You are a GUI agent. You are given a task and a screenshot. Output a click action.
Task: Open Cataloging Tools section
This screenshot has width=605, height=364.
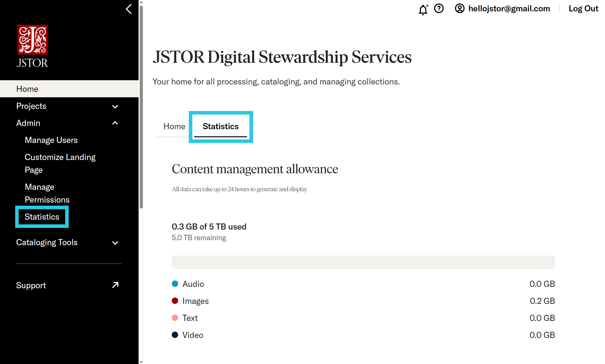click(47, 242)
